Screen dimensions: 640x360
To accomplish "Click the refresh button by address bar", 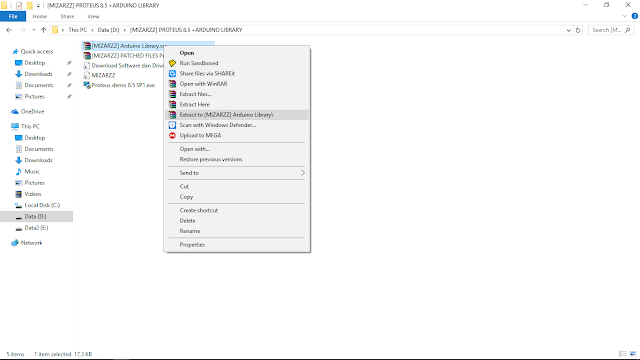I will tap(578, 30).
